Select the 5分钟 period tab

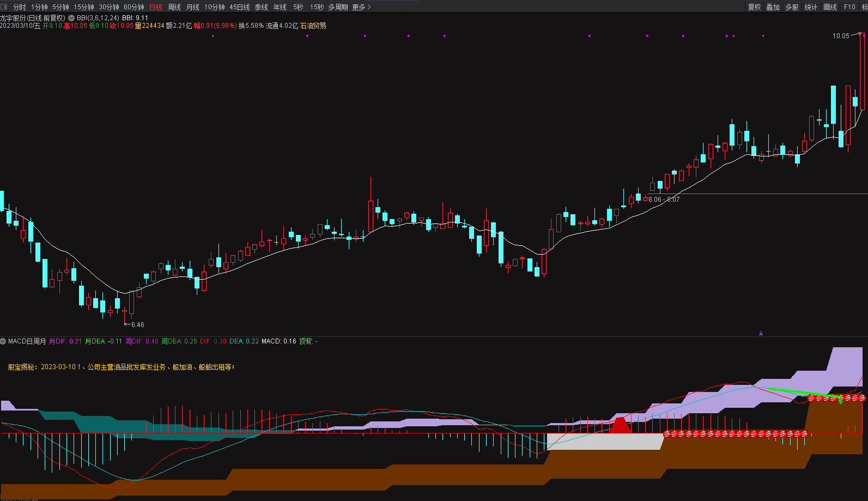[x=60, y=7]
